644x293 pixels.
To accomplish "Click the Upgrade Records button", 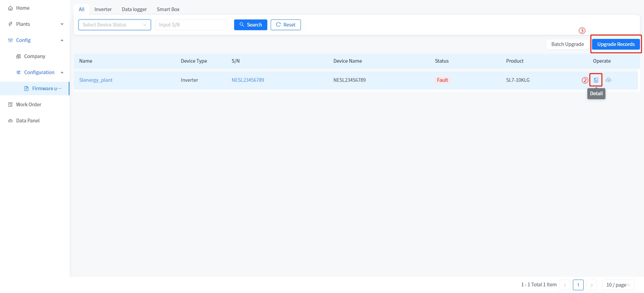I will (615, 44).
